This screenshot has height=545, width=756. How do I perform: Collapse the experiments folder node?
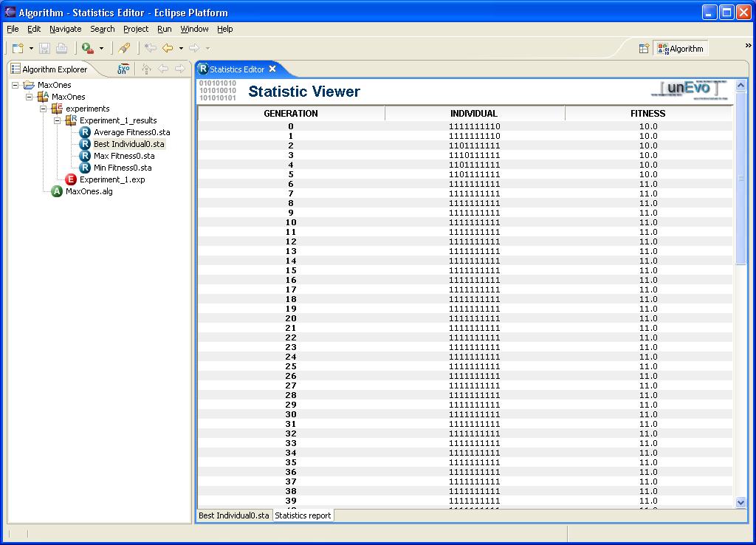(x=43, y=109)
